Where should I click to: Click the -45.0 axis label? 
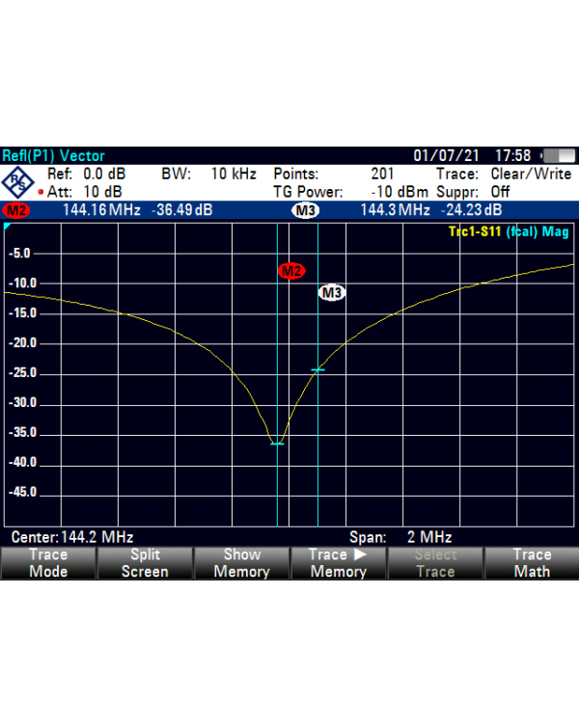(x=22, y=492)
